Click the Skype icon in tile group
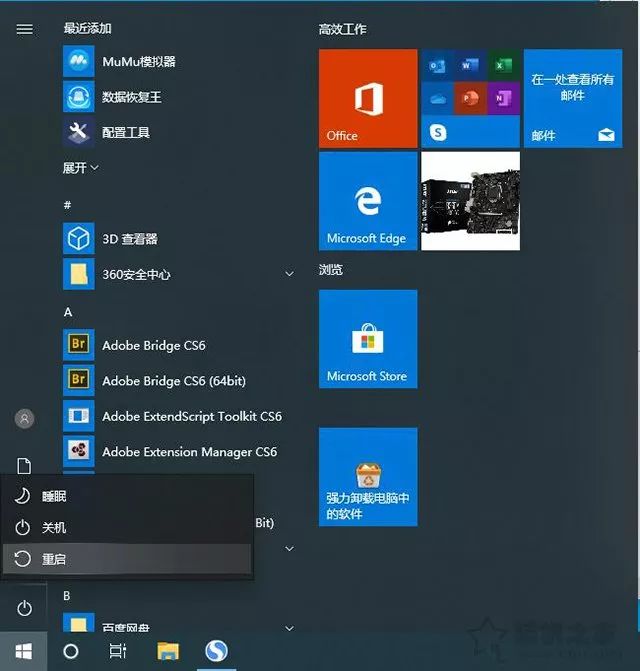Screen dimensions: 640x671 (x=438, y=132)
